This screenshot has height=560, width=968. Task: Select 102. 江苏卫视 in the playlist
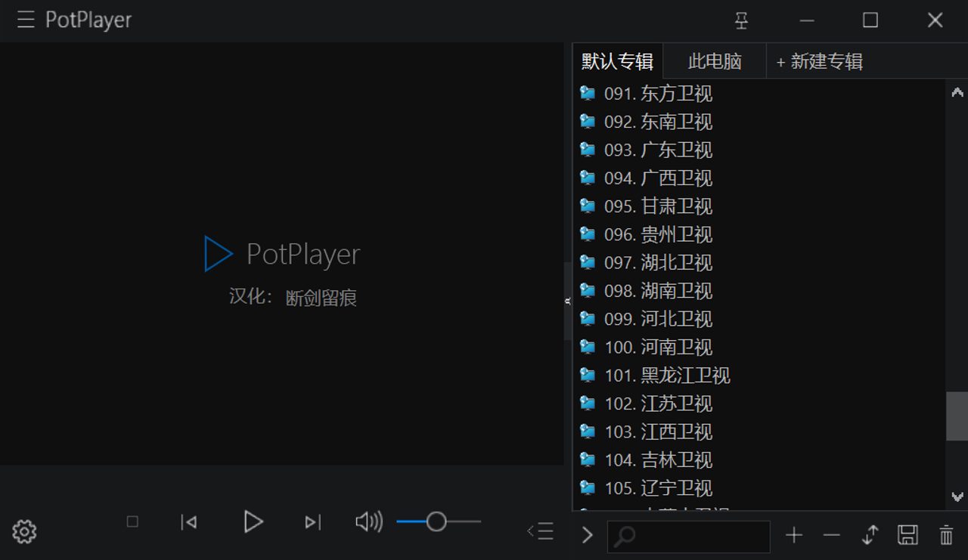click(x=759, y=404)
